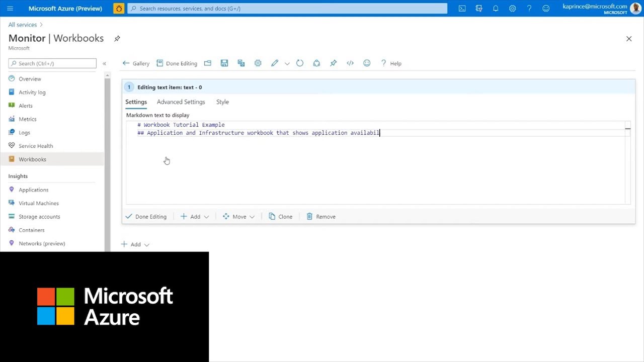Image resolution: width=644 pixels, height=362 pixels.
Task: Refresh the workbook with the circular arrow
Action: pos(300,63)
